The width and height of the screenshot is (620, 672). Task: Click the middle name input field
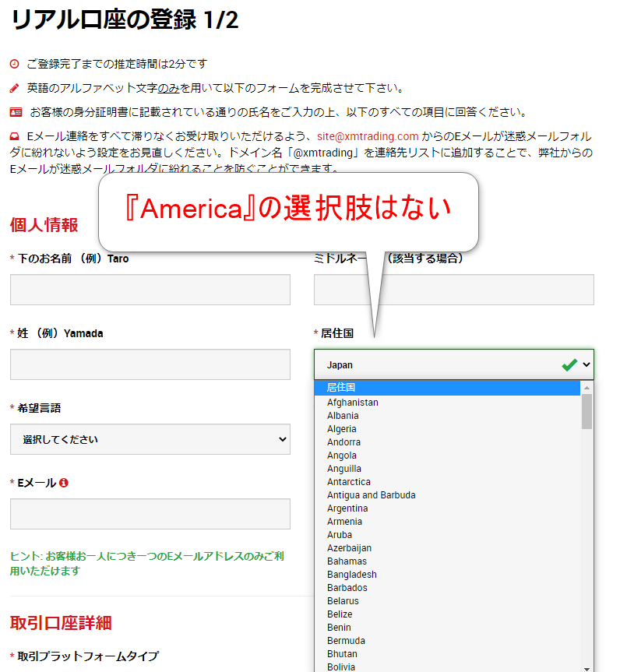pos(453,290)
